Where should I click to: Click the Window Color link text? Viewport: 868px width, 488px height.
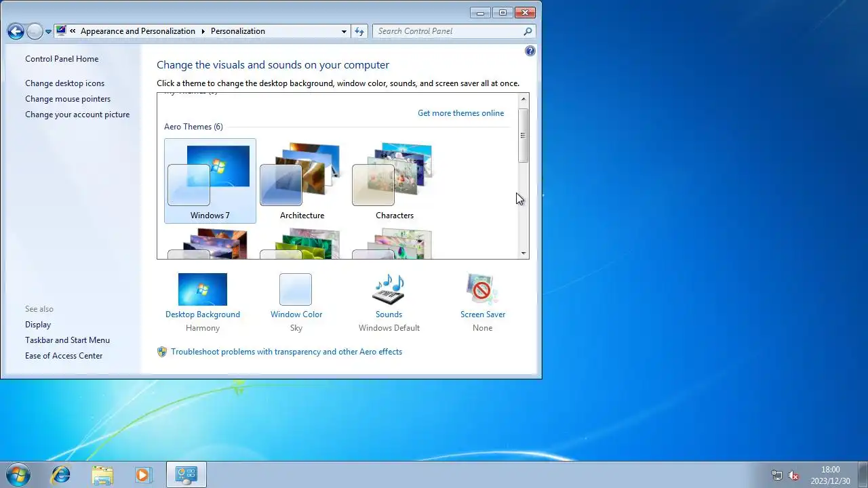point(296,314)
